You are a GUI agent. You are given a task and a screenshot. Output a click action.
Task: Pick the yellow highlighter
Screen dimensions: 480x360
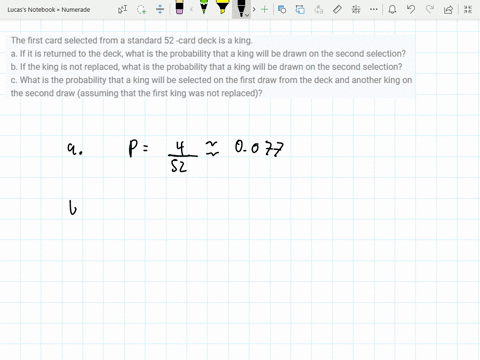point(222,7)
